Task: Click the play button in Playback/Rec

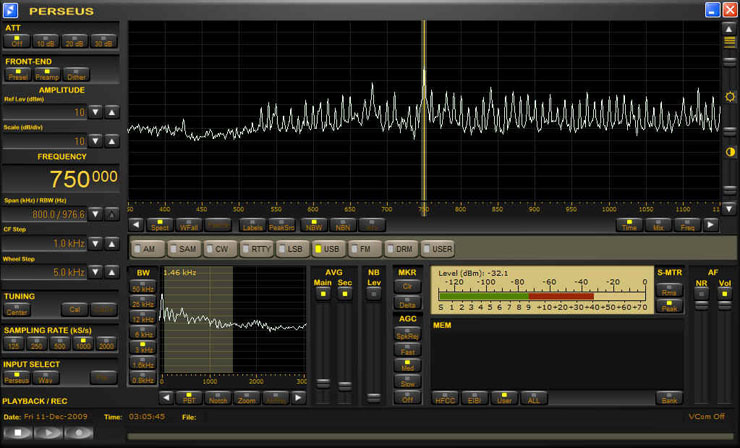Action: tap(48, 432)
